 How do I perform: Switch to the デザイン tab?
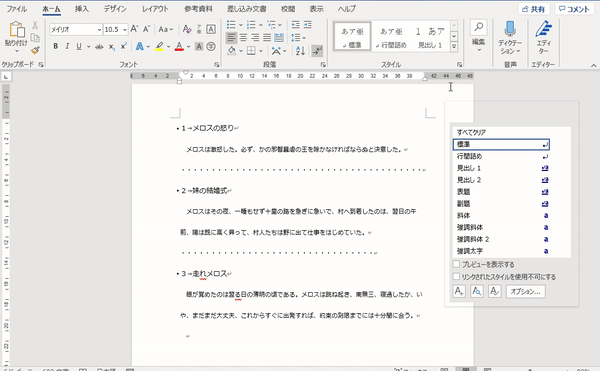[115, 8]
